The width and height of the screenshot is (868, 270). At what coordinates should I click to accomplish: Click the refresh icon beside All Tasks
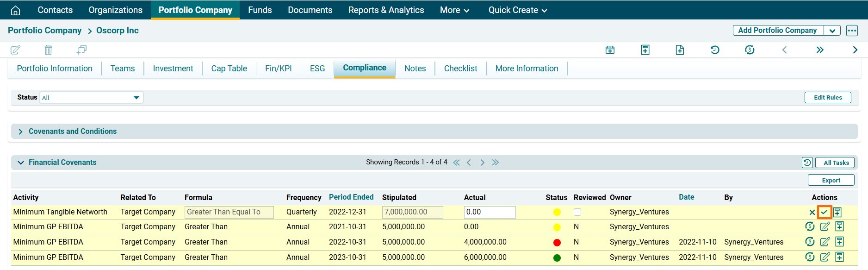click(807, 163)
